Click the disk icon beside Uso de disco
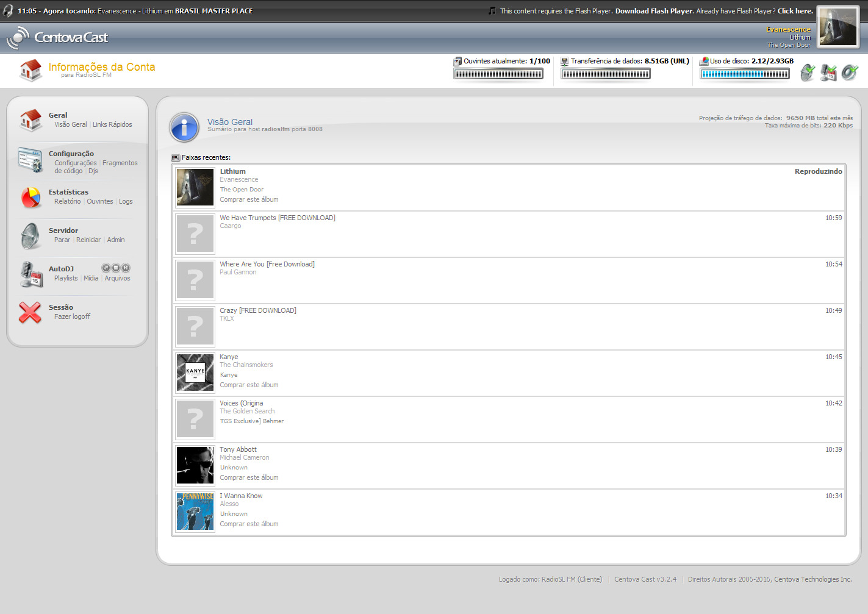The height and width of the screenshot is (614, 868). pyautogui.click(x=704, y=61)
